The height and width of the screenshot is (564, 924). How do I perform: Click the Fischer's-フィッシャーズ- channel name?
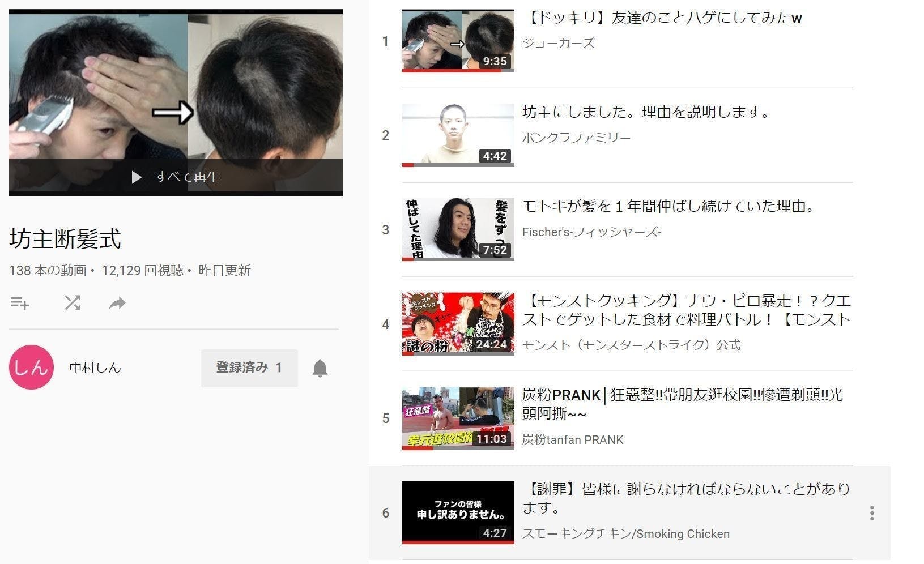[591, 232]
